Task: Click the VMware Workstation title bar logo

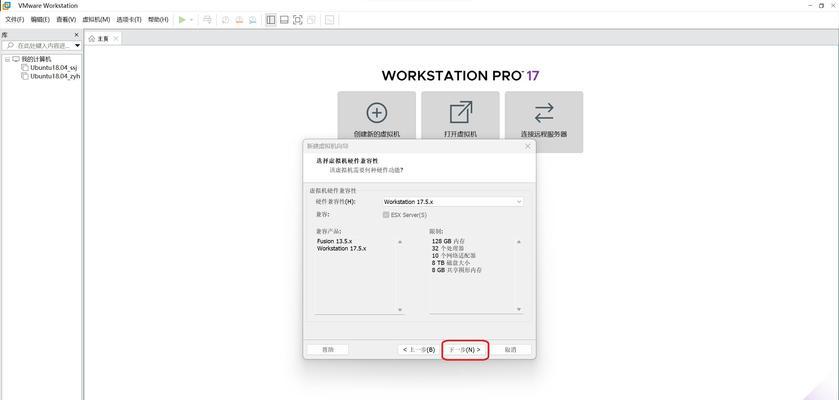Action: (x=7, y=5)
